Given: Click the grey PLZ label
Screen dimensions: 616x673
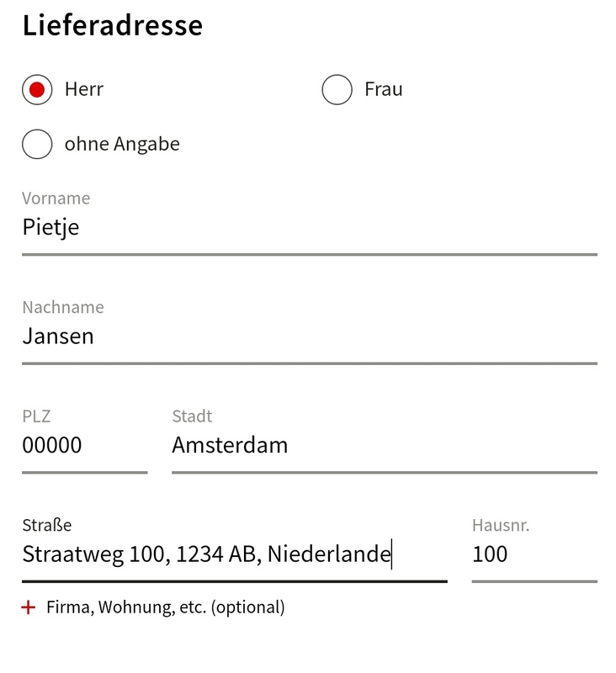Looking at the screenshot, I should coord(37,416).
